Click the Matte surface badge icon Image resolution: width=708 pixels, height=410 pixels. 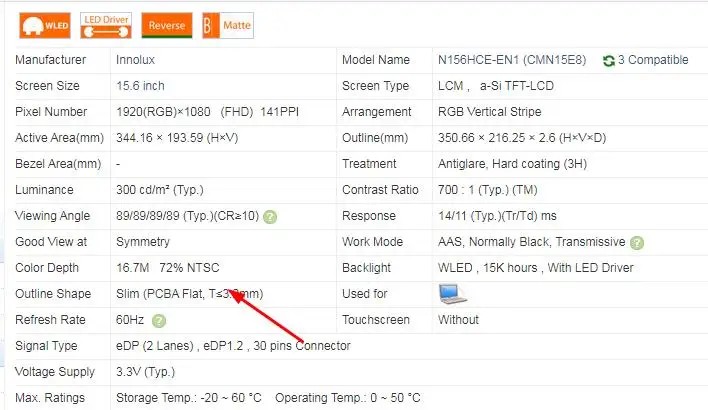pos(228,25)
